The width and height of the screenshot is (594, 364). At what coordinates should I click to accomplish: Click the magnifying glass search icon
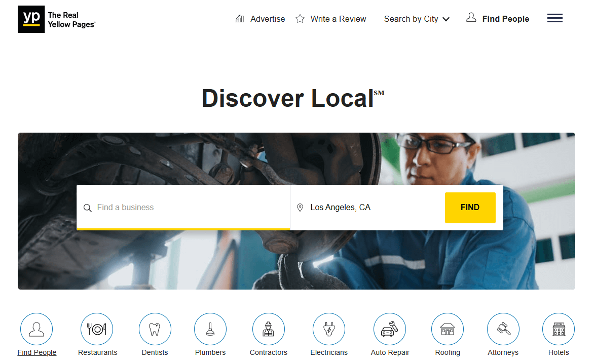(x=88, y=208)
